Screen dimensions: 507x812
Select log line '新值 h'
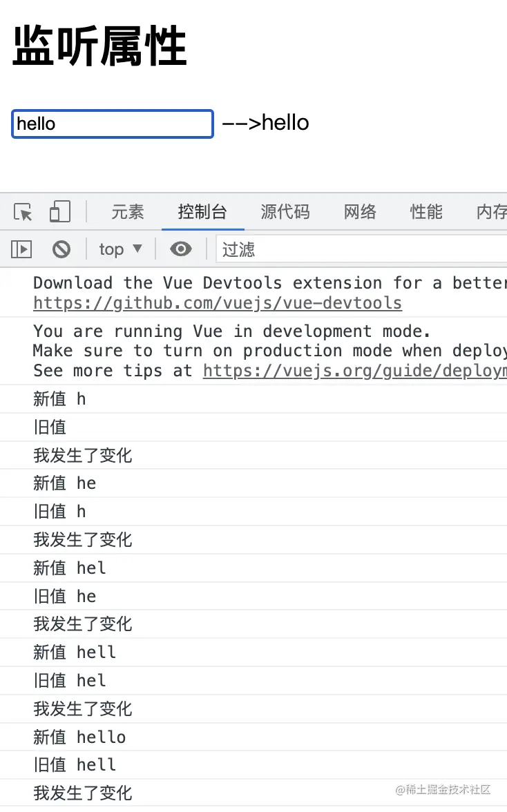click(59, 399)
